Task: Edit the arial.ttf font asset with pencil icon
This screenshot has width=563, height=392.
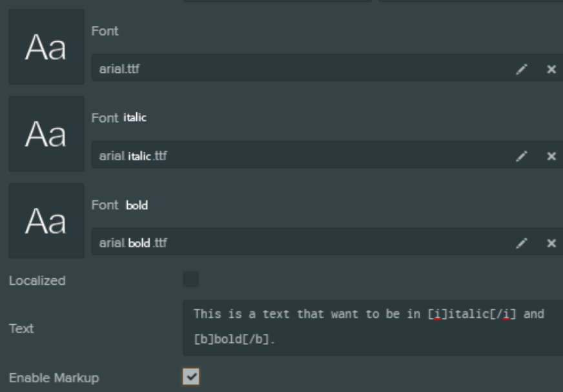Action: [522, 69]
